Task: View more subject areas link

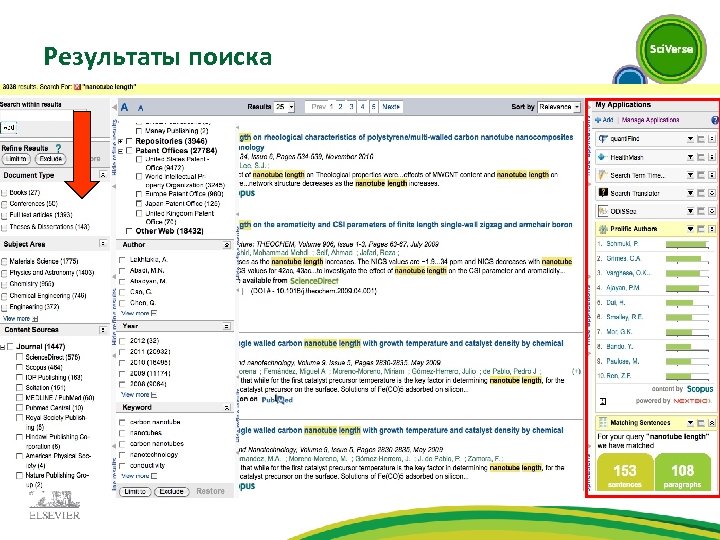Action: click(20, 318)
